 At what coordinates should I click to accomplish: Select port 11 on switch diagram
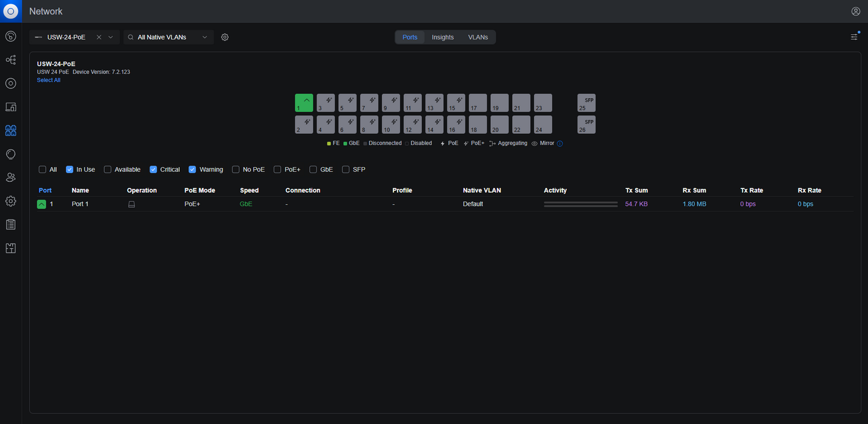click(413, 103)
